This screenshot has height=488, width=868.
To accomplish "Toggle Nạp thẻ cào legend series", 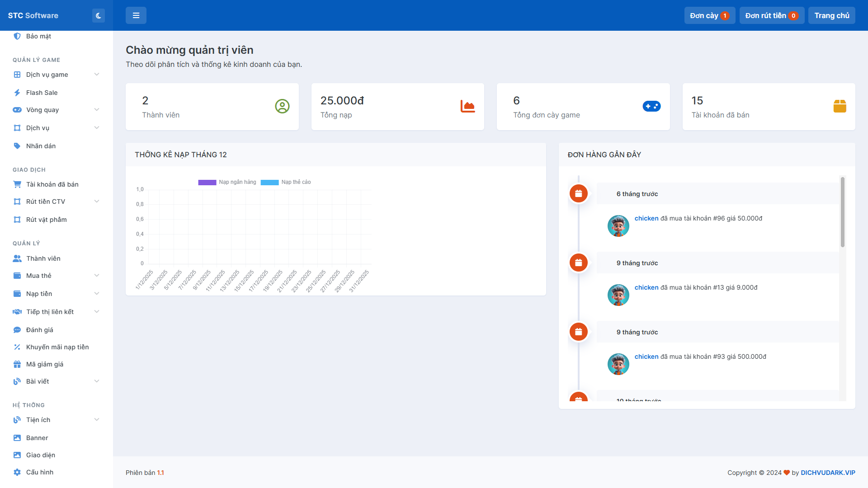I will point(296,182).
